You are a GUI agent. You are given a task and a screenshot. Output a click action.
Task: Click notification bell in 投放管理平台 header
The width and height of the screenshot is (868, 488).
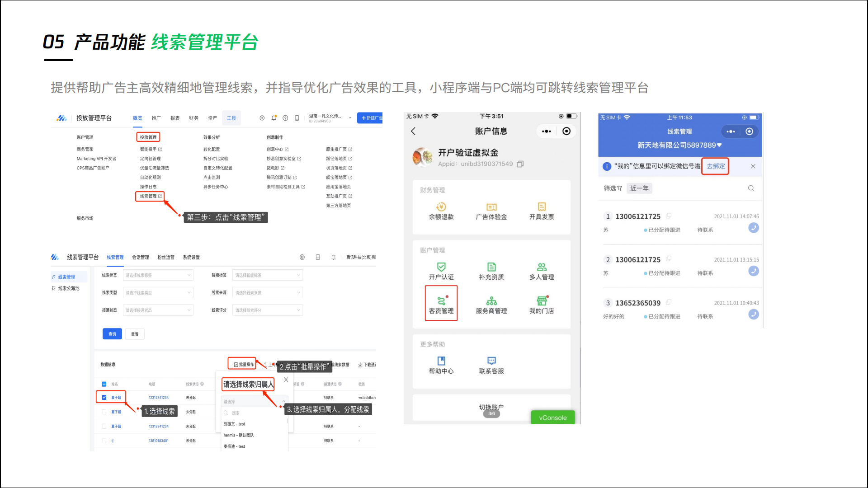click(274, 118)
